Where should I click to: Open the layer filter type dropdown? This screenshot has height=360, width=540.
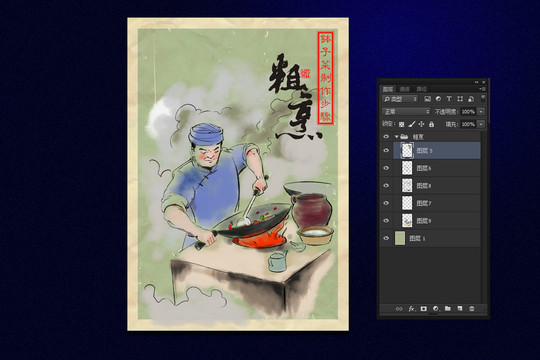click(x=400, y=99)
